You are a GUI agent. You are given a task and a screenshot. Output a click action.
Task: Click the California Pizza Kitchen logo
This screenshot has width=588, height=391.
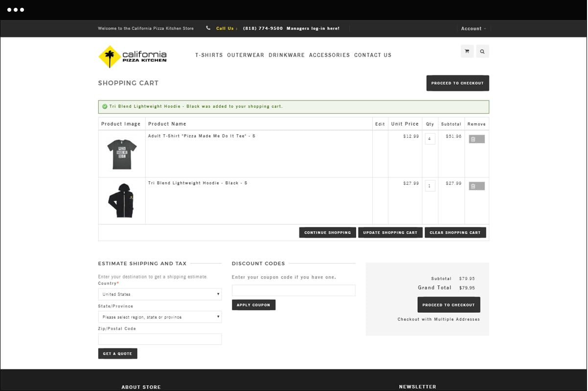(x=133, y=56)
